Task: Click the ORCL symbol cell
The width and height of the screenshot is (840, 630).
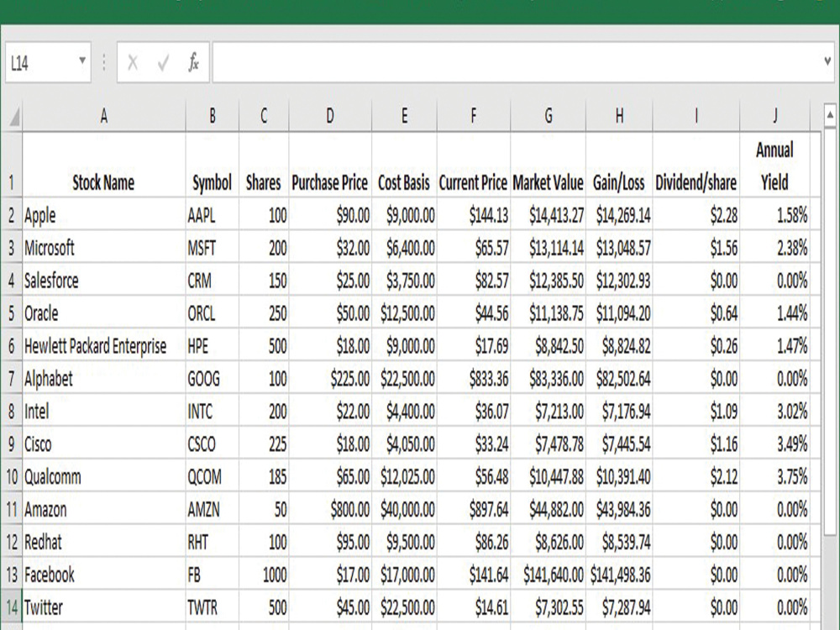Action: [x=213, y=313]
